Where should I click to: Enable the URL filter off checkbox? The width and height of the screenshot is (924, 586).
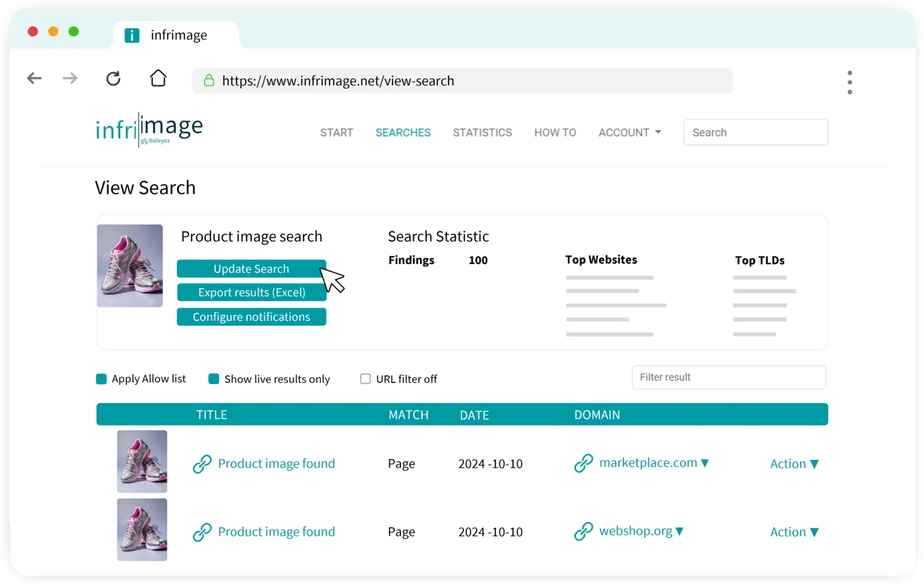coord(365,379)
